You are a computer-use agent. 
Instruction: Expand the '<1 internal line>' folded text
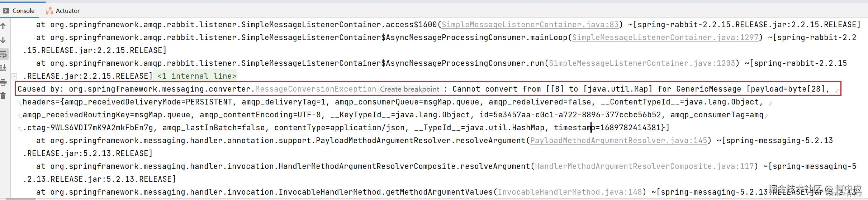click(197, 76)
